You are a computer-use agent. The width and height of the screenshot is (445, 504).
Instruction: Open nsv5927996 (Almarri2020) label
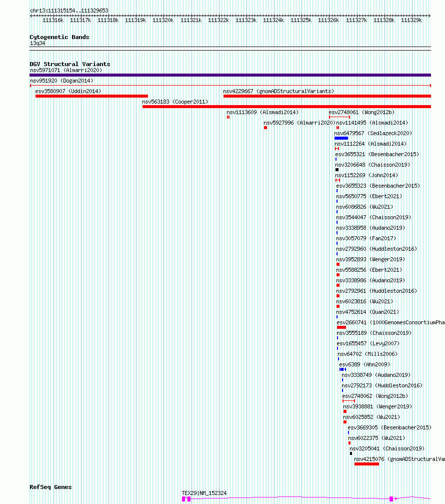pyautogui.click(x=299, y=123)
